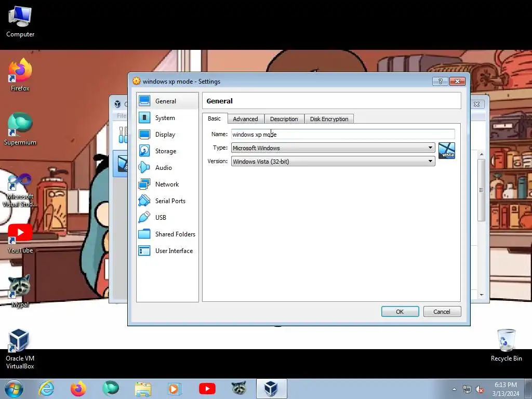532x399 pixels.
Task: Click the muted volume tray icon
Action: (x=480, y=390)
